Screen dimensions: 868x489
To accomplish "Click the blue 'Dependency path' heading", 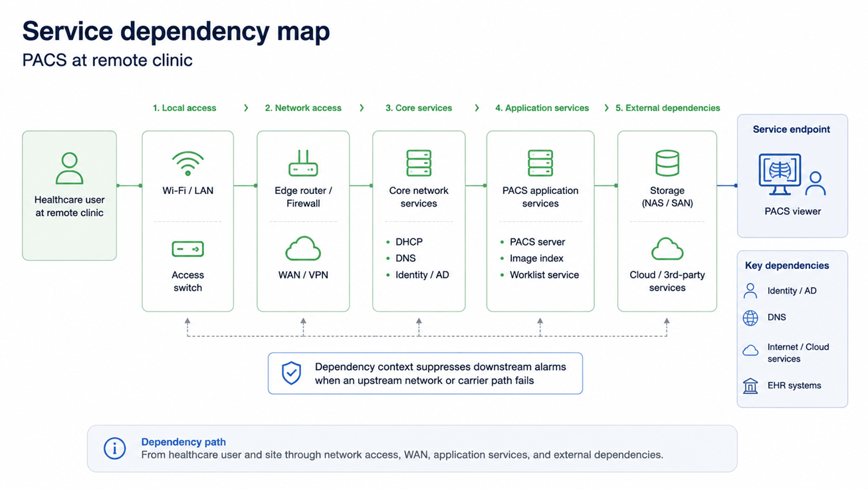I will pyautogui.click(x=183, y=442).
